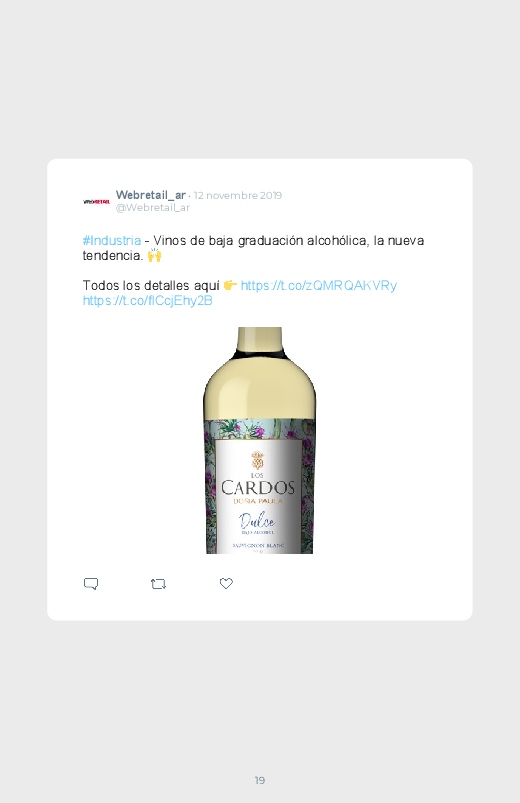Click the page number 19
This screenshot has width=520, height=803.
pyautogui.click(x=260, y=780)
